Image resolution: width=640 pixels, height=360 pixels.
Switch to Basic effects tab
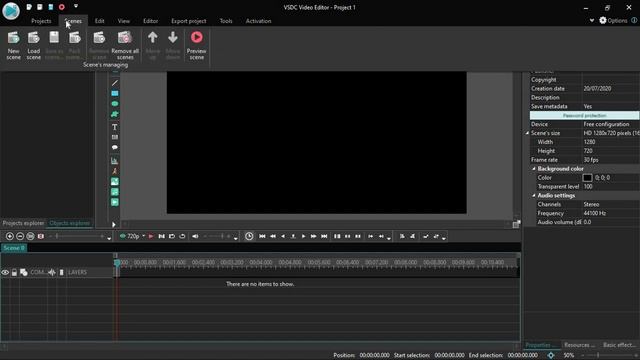[619, 345]
